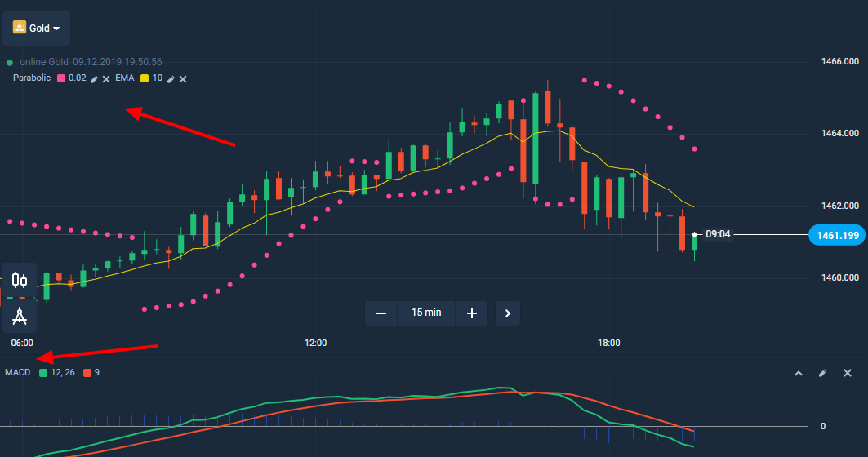
Task: Click the green MACD 12, 26 swatch
Action: pos(43,373)
